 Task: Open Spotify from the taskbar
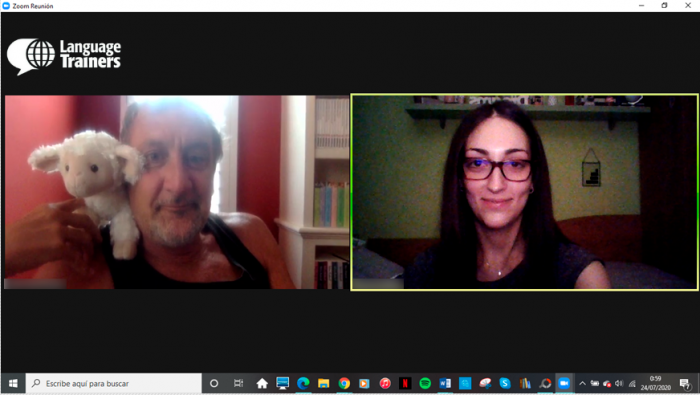point(425,383)
